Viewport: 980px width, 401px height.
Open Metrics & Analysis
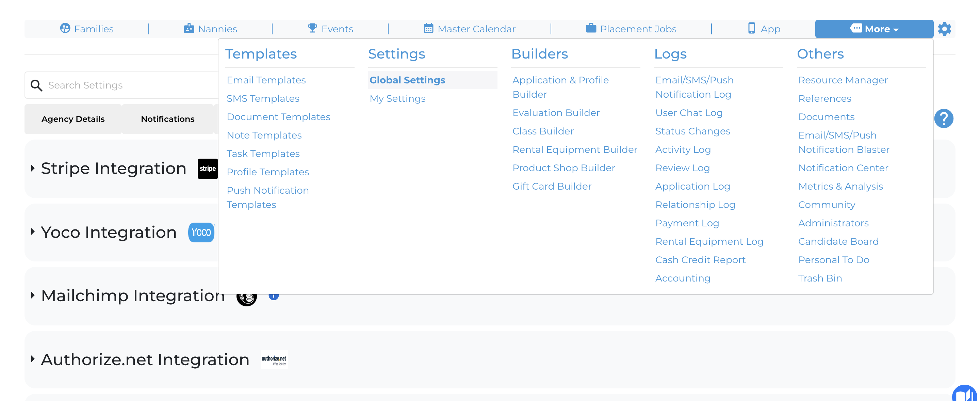click(840, 187)
